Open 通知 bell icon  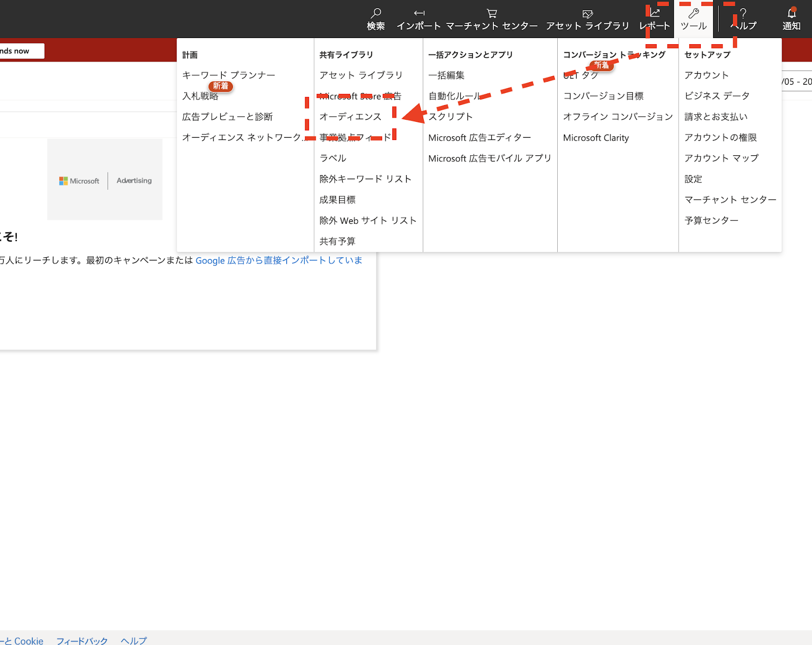792,13
